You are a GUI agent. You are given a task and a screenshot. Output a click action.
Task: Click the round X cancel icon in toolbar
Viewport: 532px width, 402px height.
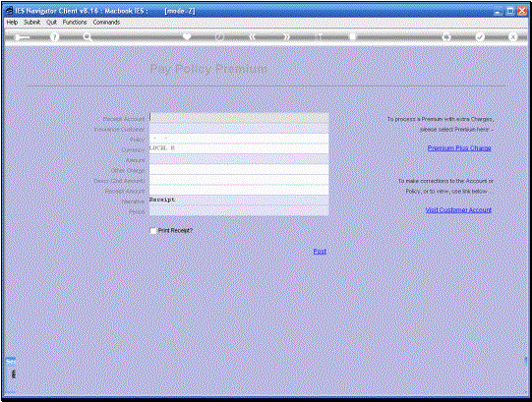[513, 37]
